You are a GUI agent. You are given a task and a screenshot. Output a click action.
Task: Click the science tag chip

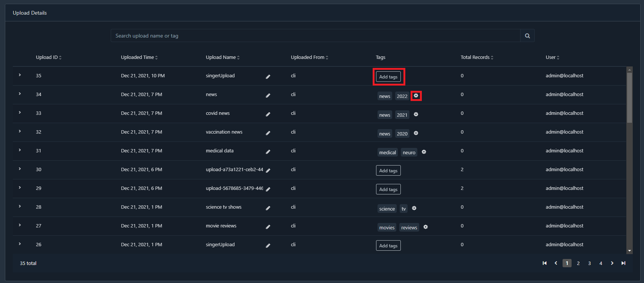click(387, 209)
